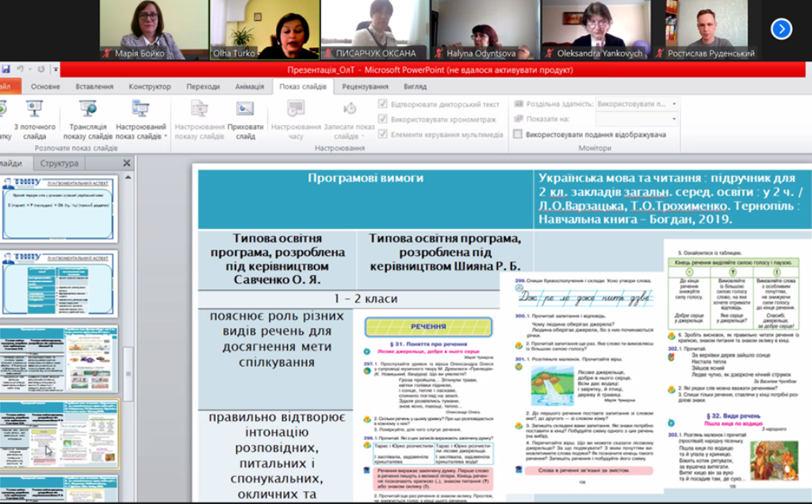Start slideshow from current slide
This screenshot has height=504, width=812.
coord(33,119)
